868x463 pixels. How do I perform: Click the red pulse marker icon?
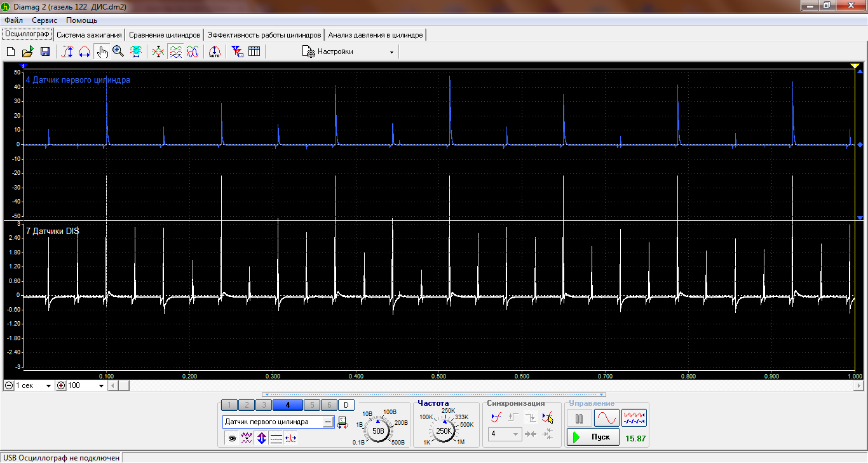tap(290, 438)
